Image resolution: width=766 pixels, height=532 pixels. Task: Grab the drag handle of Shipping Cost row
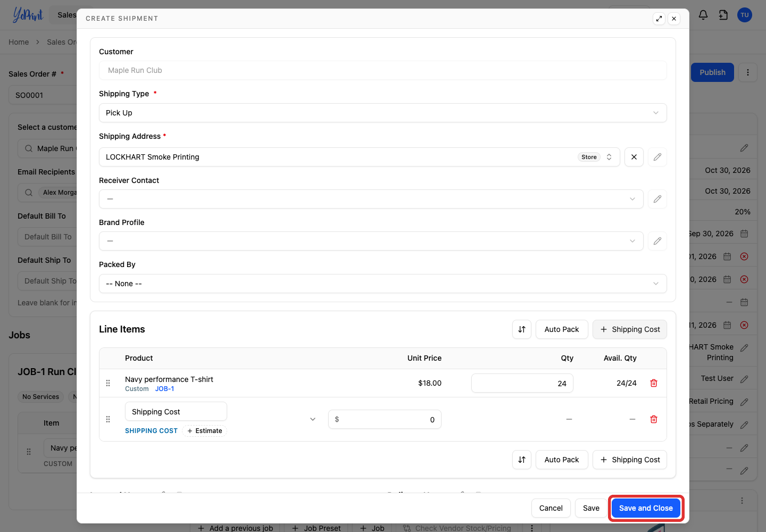(108, 419)
